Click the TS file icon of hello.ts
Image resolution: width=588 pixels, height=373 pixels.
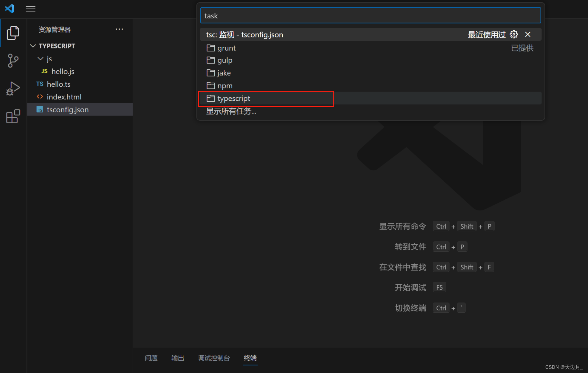point(40,84)
